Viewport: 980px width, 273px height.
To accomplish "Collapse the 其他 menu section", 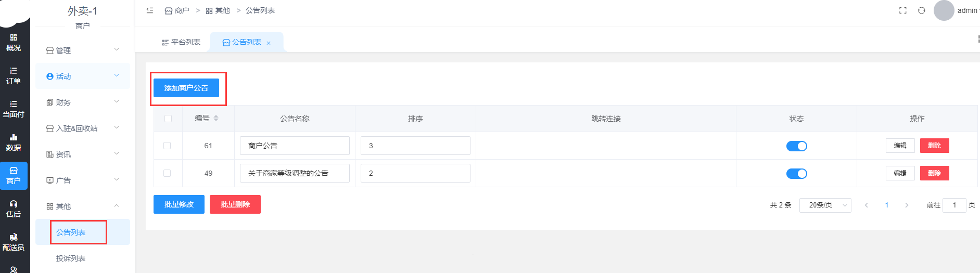I will tap(83, 206).
